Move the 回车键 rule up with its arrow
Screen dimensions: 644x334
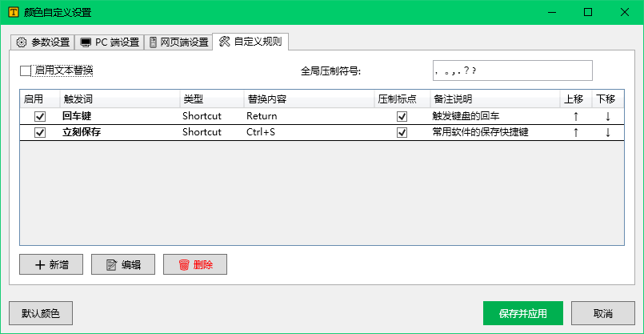pyautogui.click(x=575, y=116)
